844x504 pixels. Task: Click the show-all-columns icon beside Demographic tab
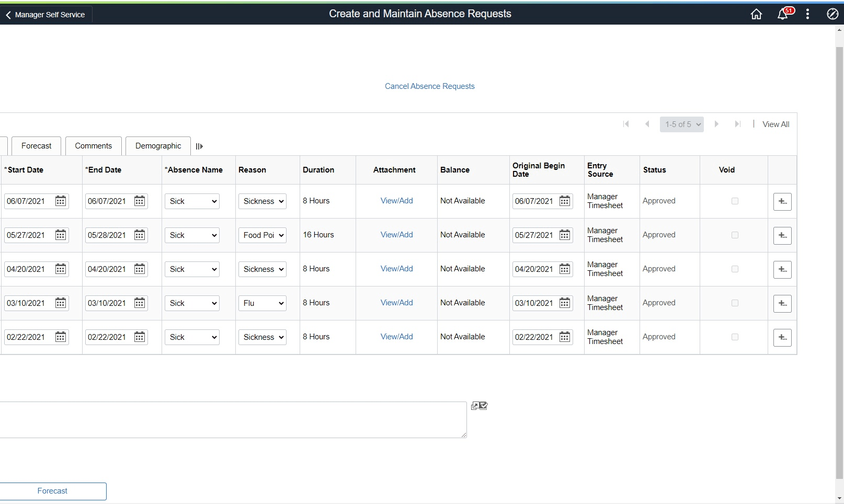(199, 146)
